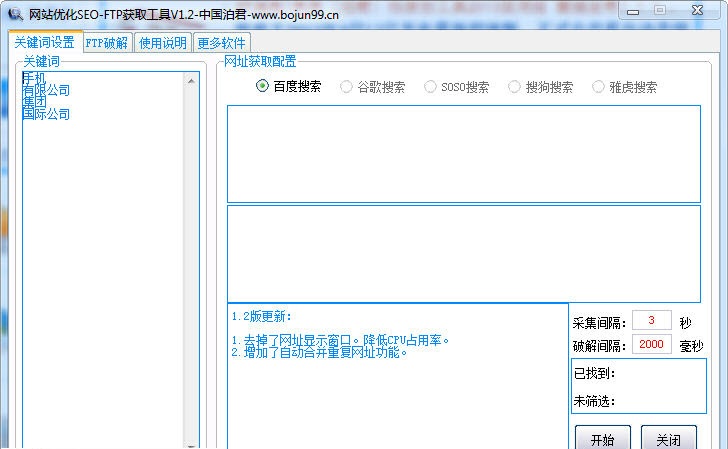Switch to the 更多软件 tab
The width and height of the screenshot is (728, 449).
(221, 43)
